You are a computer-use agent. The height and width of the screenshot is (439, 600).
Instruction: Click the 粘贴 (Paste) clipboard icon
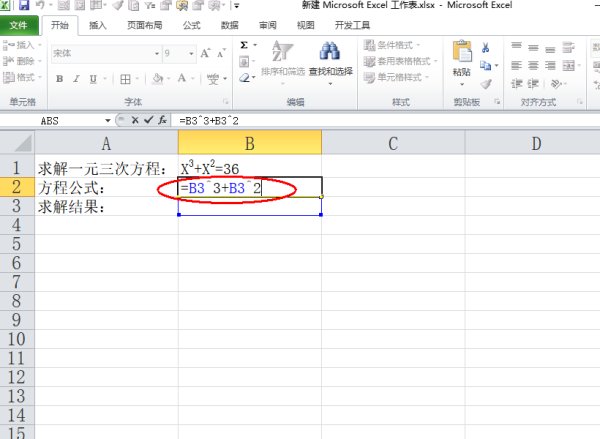462,52
